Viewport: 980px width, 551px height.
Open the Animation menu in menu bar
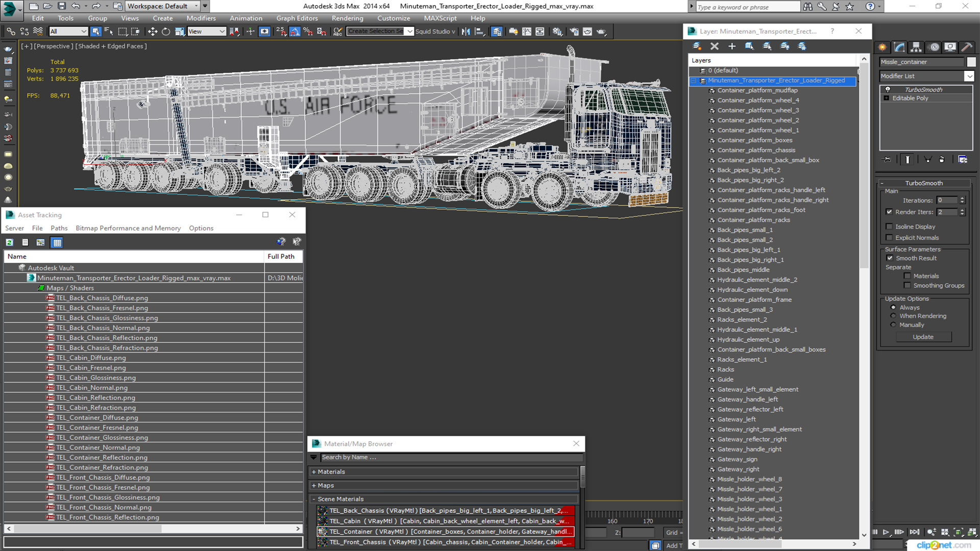point(244,18)
